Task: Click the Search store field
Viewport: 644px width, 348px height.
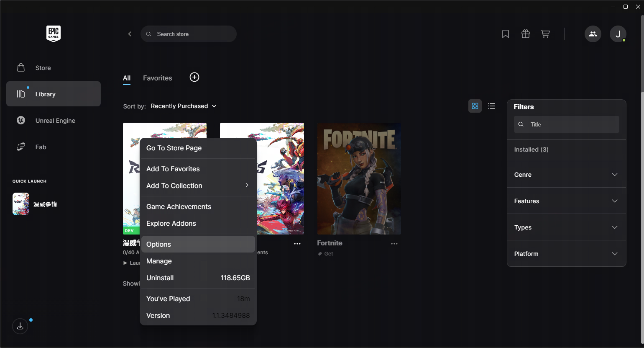Action: coord(189,34)
